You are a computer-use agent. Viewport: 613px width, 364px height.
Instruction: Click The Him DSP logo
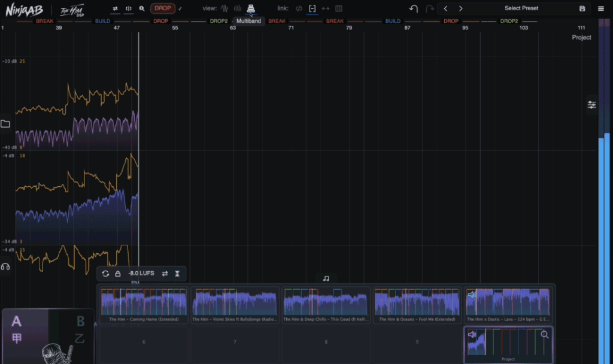(x=72, y=11)
